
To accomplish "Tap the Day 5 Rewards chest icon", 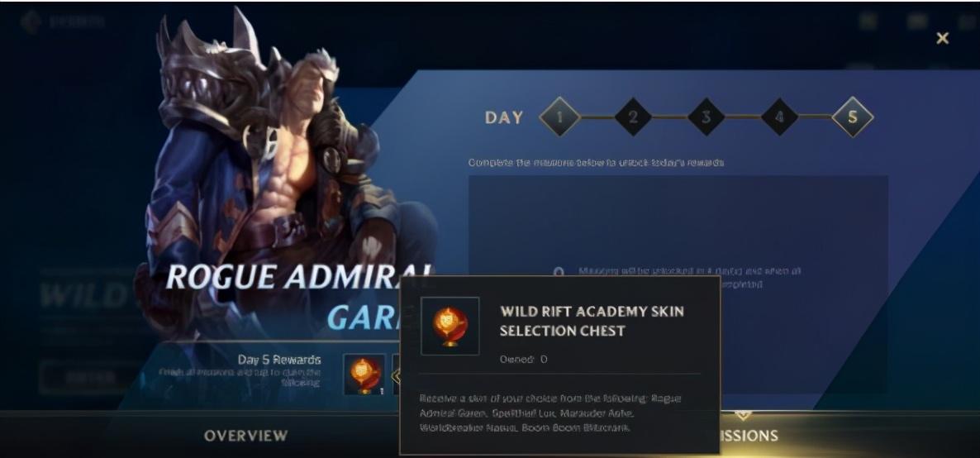I will point(364,375).
